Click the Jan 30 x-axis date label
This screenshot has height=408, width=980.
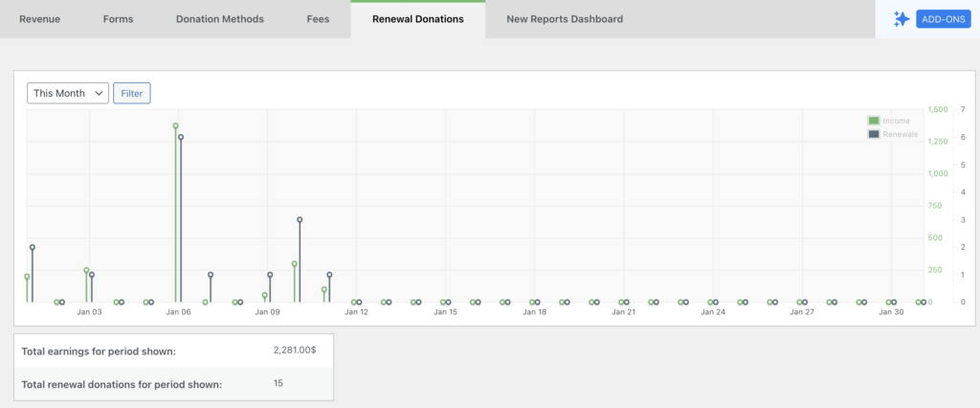(x=891, y=312)
